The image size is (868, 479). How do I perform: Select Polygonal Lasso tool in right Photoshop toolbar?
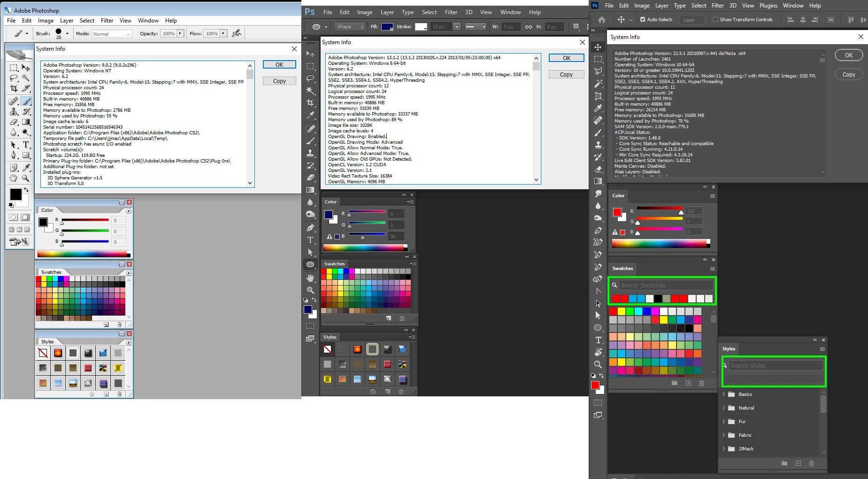(598, 71)
